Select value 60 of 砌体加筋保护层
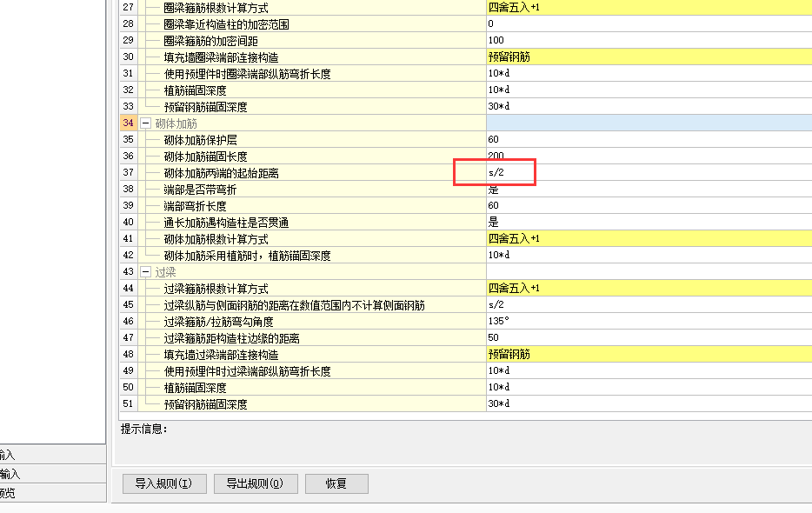The height and width of the screenshot is (513, 812). 493,139
